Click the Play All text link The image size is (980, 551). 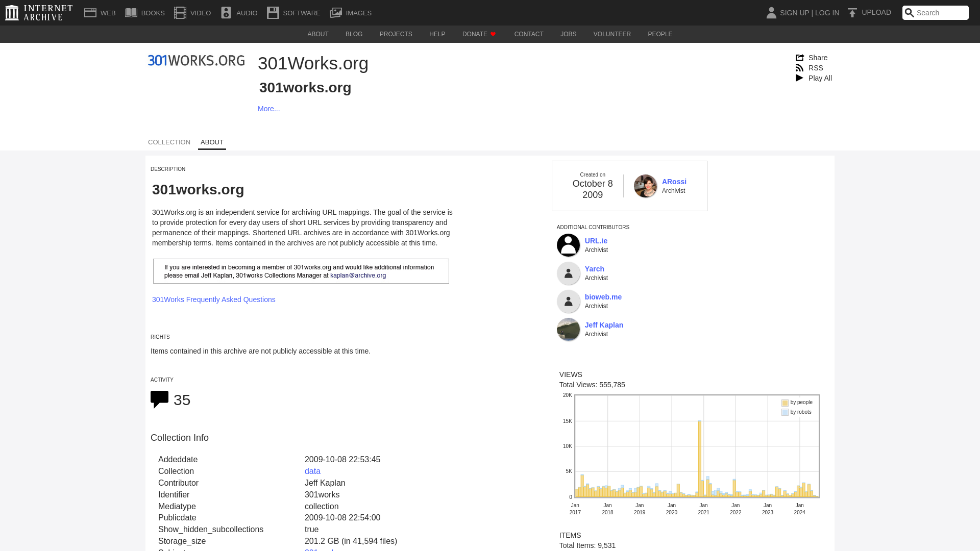[820, 78]
